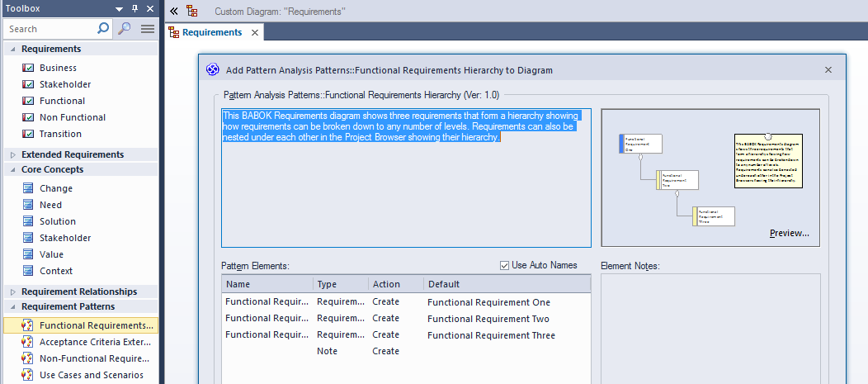Switch to the Requirements diagram tab
Screen dimensions: 868x384
[x=211, y=32]
